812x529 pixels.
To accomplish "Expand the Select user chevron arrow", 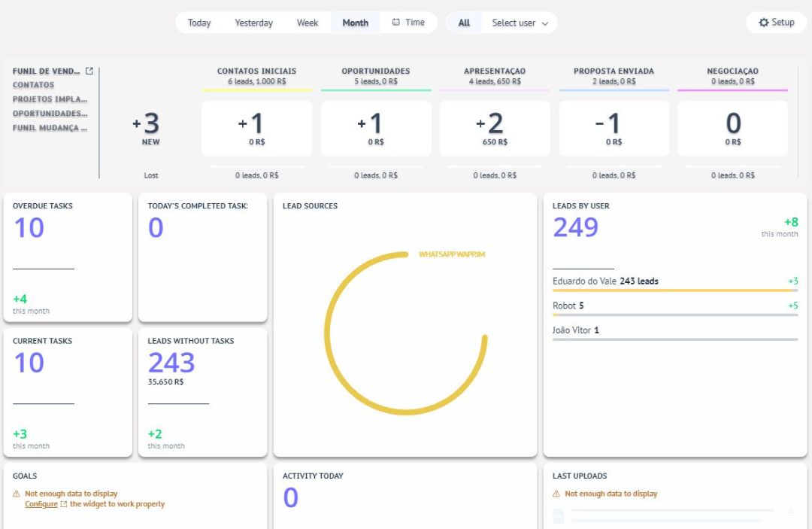I will point(545,23).
